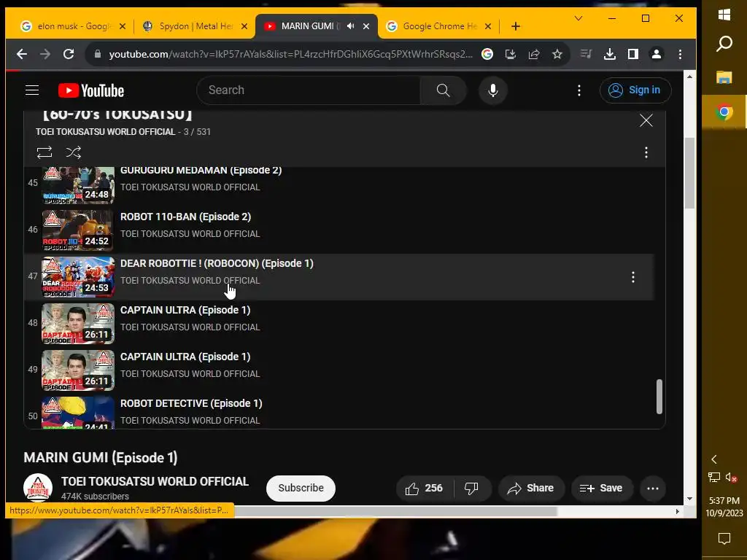Reload the YouTube page
The image size is (747, 560).
coord(69,54)
